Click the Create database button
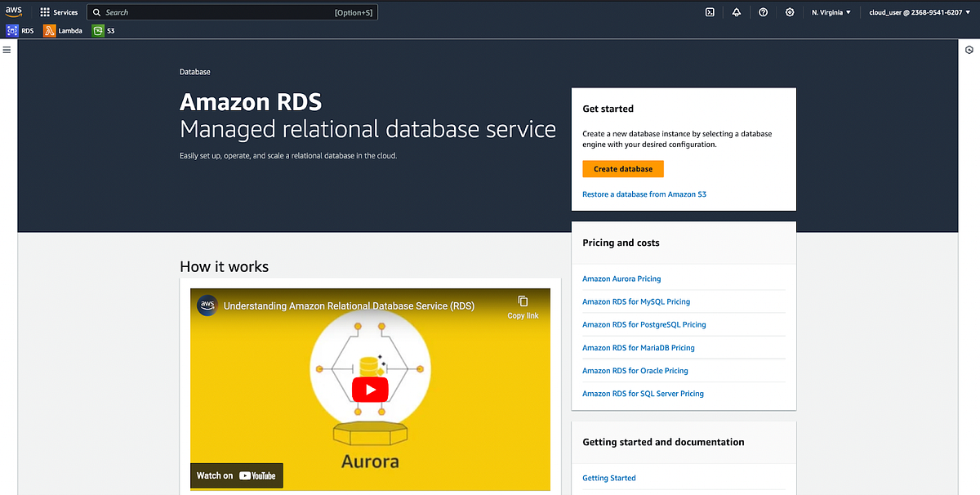 pyautogui.click(x=622, y=168)
